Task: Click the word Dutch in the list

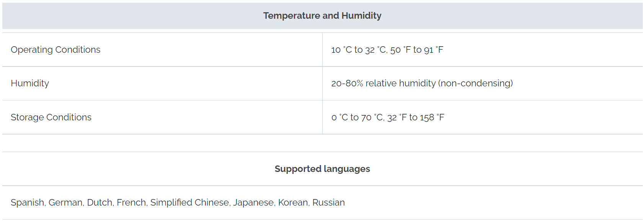Action: (99, 203)
